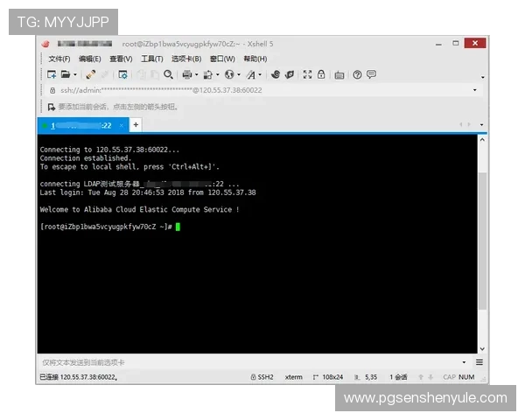
Task: Click the greyed Reconnect icon next to Disconnect
Action: click(x=104, y=74)
